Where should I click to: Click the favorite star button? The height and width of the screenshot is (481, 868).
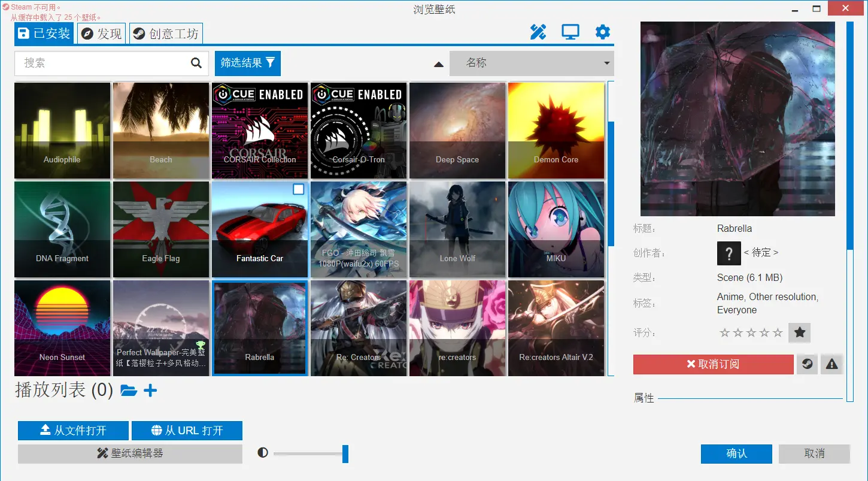pos(799,332)
